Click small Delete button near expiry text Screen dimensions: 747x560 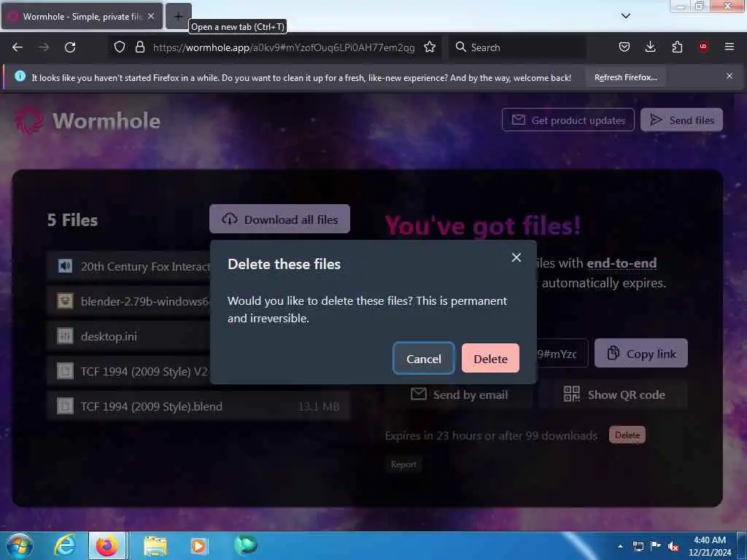(x=627, y=435)
